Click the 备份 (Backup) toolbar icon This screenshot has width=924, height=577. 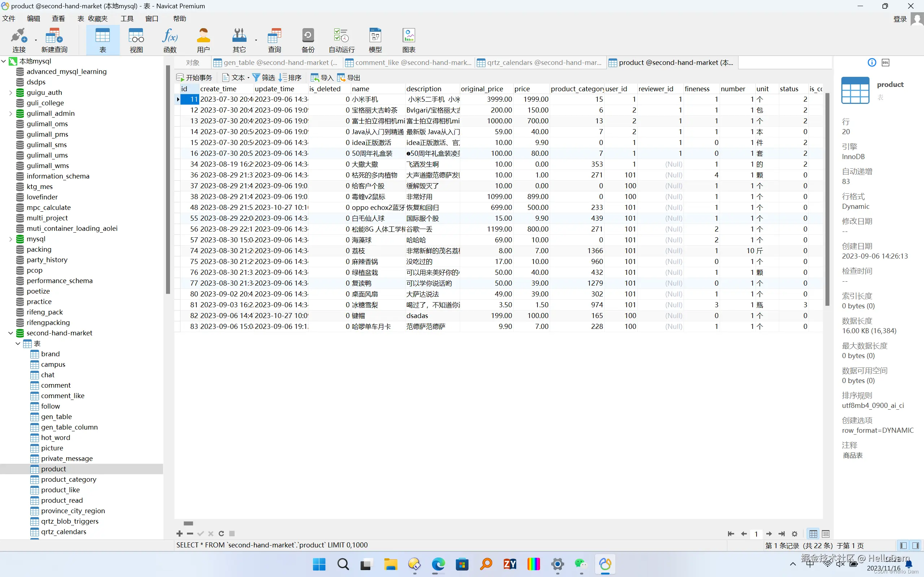[308, 40]
